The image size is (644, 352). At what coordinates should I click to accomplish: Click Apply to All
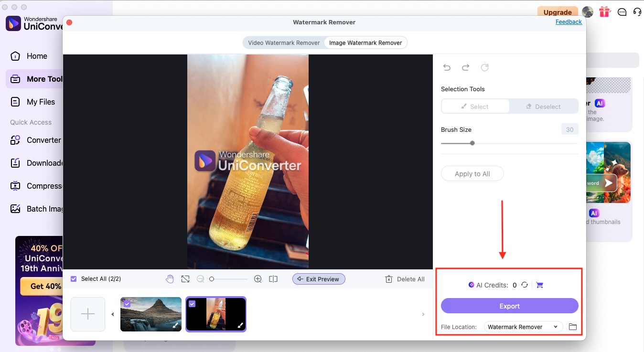[x=472, y=174]
